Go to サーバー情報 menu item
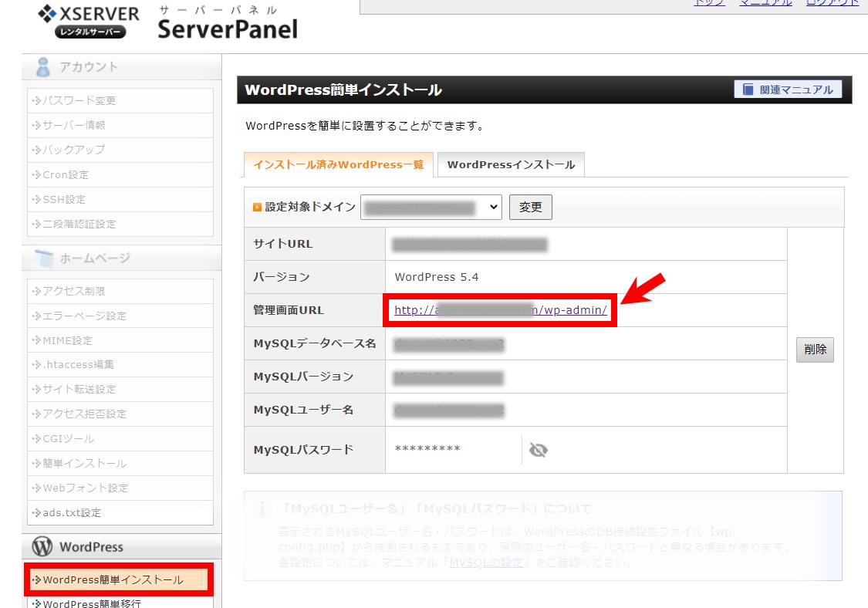Viewport: 868px width, 608px height. tap(73, 125)
